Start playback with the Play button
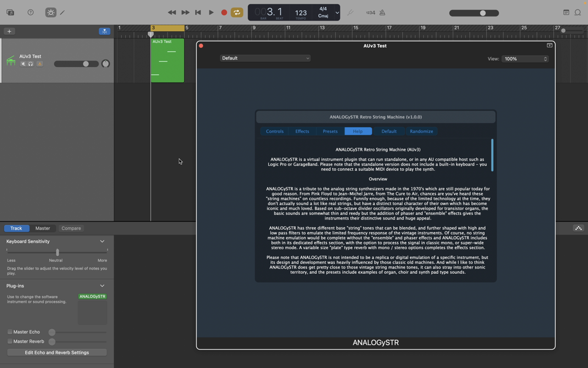This screenshot has width=588, height=368. click(x=211, y=12)
